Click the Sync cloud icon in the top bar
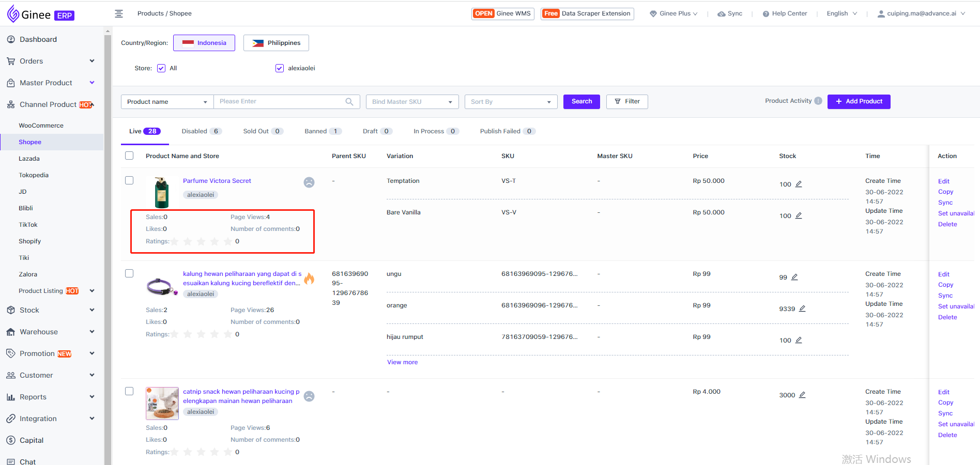 [720, 13]
